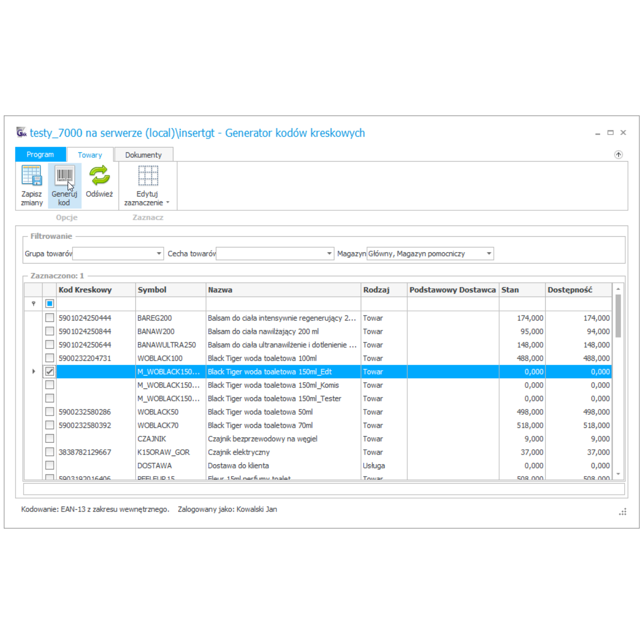This screenshot has width=644, height=644.
Task: Sort by the Kod Kreskowy column header
Action: pos(85,290)
